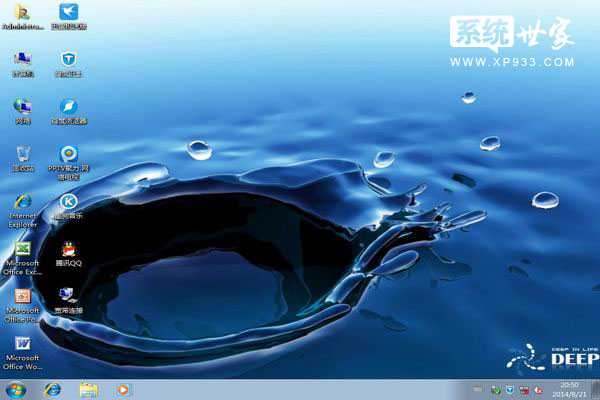The image size is (600, 400).
Task: Launch Internet Explorer from the desktop
Action: pos(22,202)
